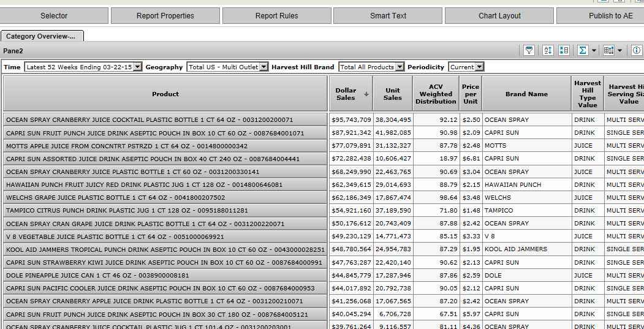Open Report Rules
This screenshot has width=644, height=329.
click(276, 16)
